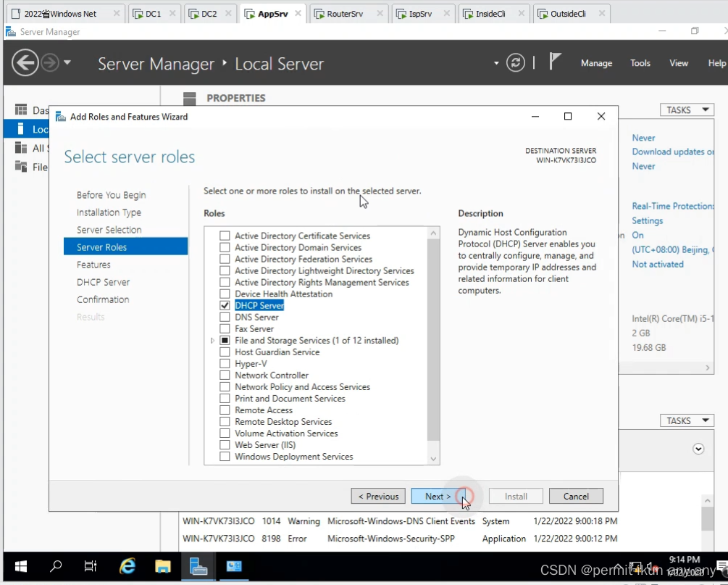The height and width of the screenshot is (585, 728).
Task: Open File Explorer from the taskbar
Action: click(163, 566)
